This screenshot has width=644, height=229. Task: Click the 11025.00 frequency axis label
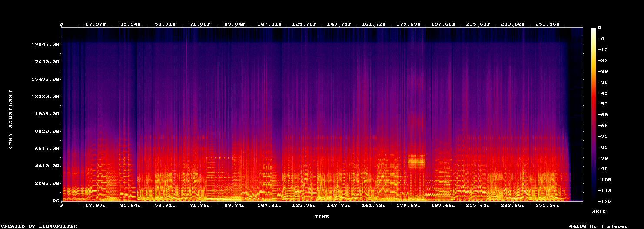[45, 114]
